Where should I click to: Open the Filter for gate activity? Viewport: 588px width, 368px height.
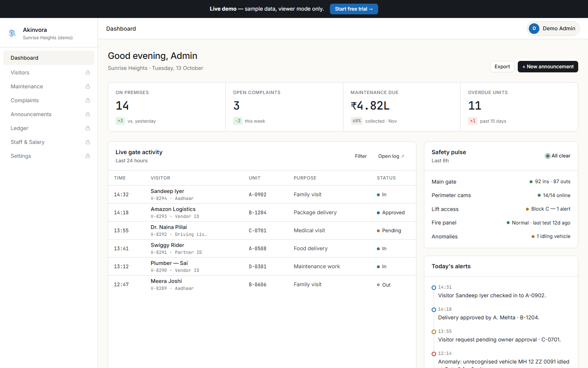coord(361,156)
